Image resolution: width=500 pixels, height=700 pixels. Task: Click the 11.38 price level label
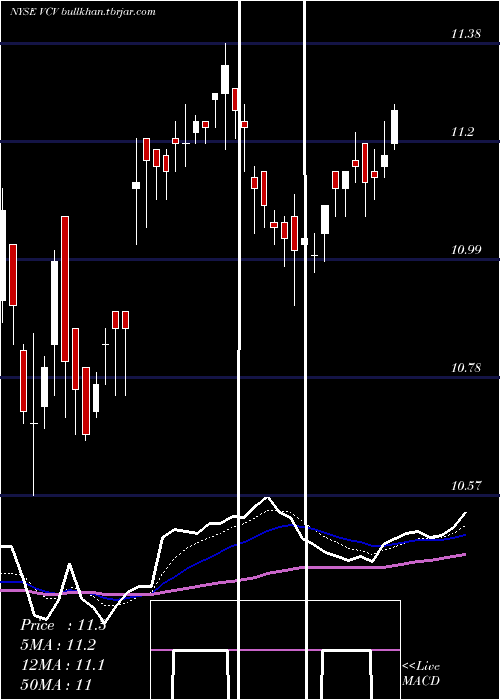click(x=466, y=33)
